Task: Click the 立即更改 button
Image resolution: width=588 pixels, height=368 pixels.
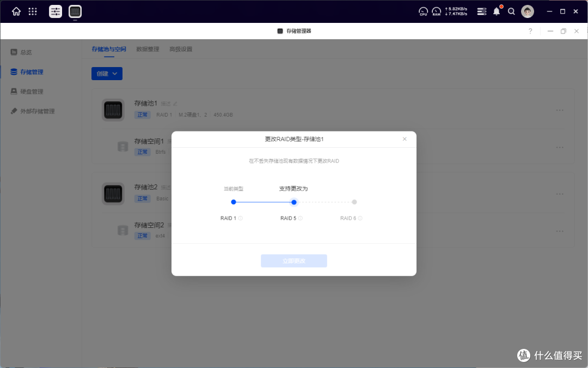Action: click(294, 261)
